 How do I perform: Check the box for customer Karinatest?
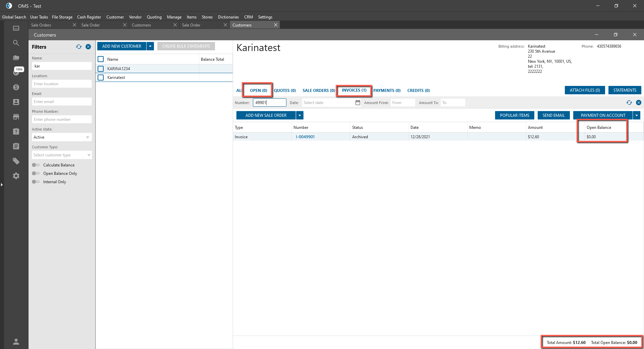(x=101, y=78)
